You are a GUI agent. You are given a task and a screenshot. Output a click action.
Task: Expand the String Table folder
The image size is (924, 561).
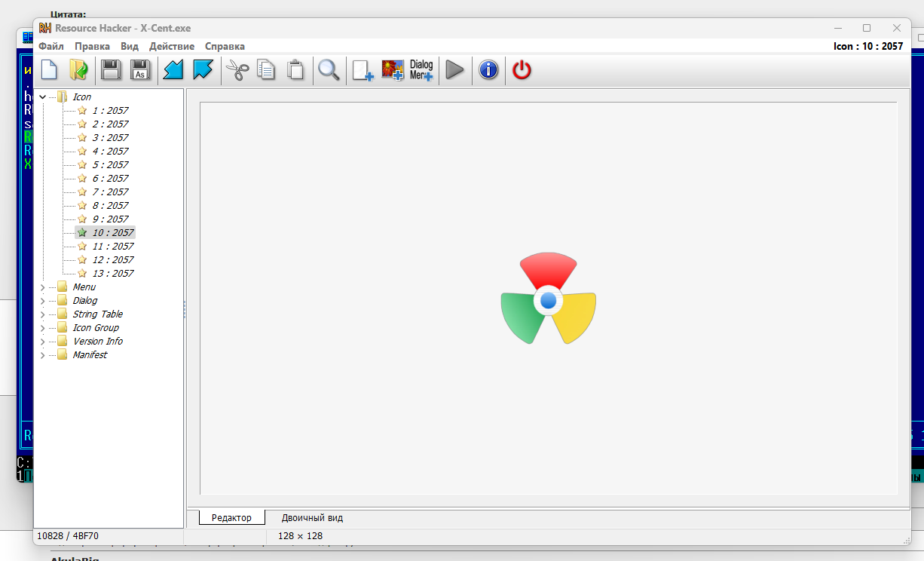(x=42, y=314)
